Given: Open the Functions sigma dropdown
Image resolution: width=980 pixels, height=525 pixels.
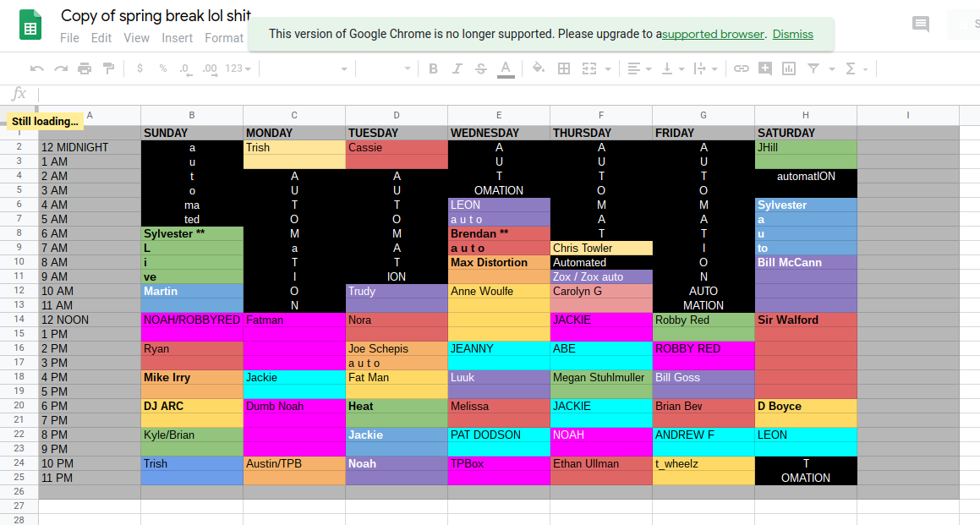Looking at the screenshot, I should [856, 68].
